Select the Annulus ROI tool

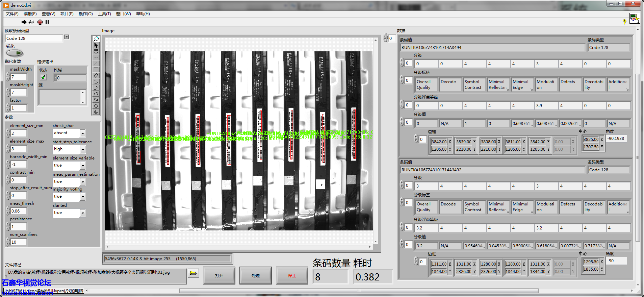(96, 112)
